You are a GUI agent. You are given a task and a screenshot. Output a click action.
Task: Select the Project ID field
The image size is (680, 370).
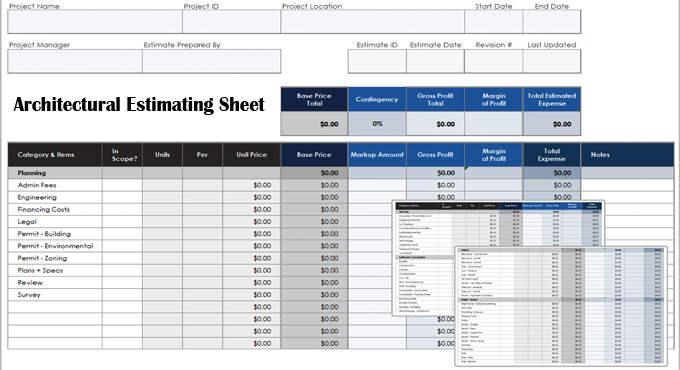232,22
